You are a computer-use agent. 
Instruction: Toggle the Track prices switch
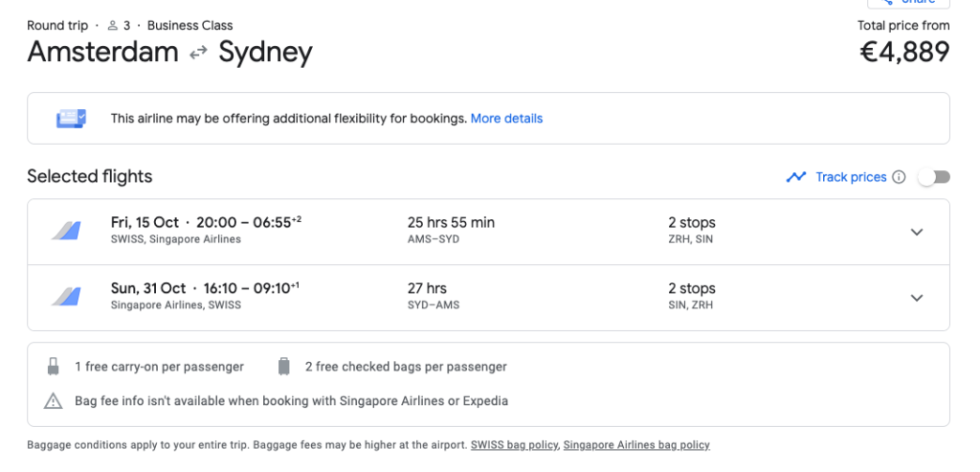coord(934,177)
